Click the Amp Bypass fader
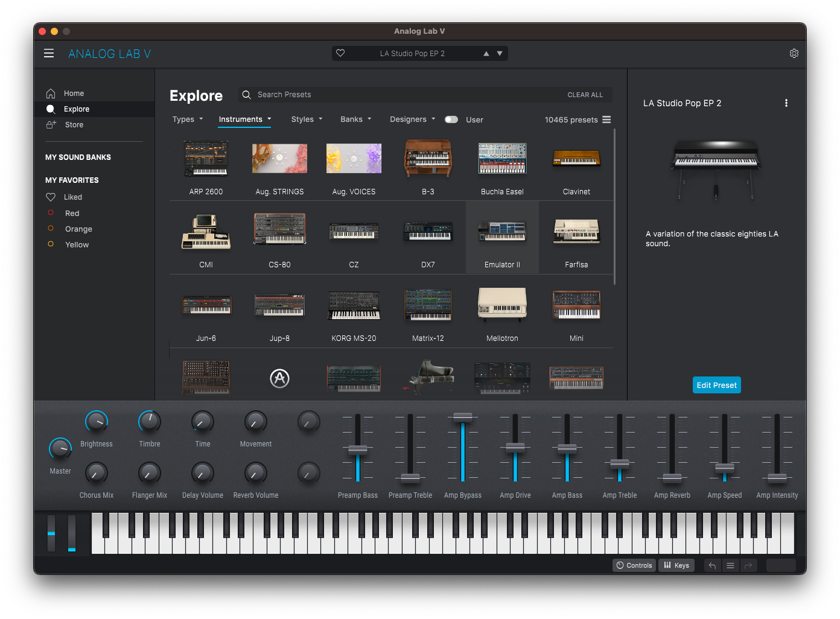Image resolution: width=840 pixels, height=619 pixels. coord(463,417)
